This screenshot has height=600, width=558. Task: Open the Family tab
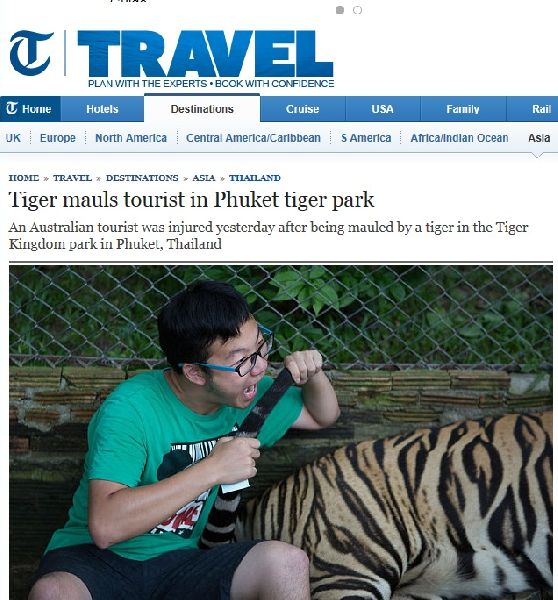463,109
